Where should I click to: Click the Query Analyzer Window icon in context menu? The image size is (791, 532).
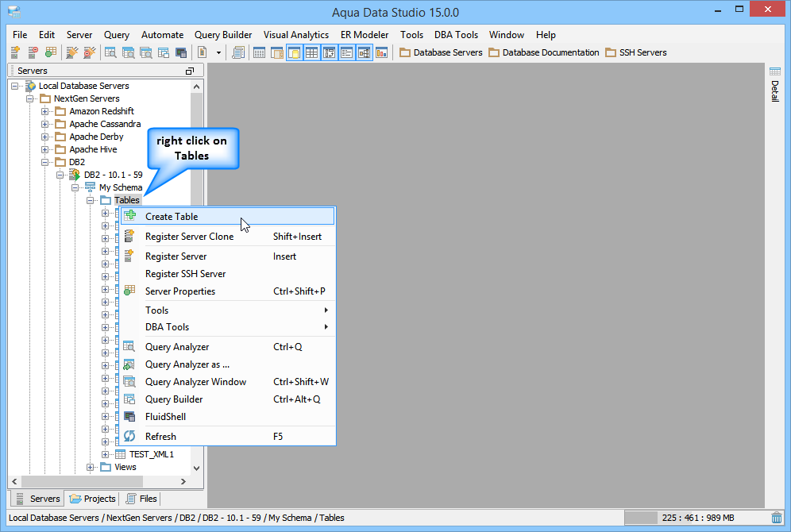pos(129,381)
